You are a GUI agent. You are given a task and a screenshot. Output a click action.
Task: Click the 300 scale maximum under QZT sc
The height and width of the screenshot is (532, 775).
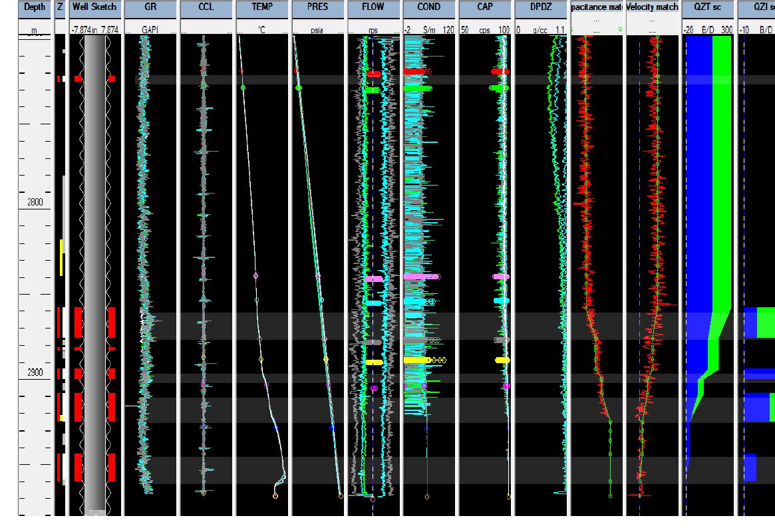pos(726,30)
